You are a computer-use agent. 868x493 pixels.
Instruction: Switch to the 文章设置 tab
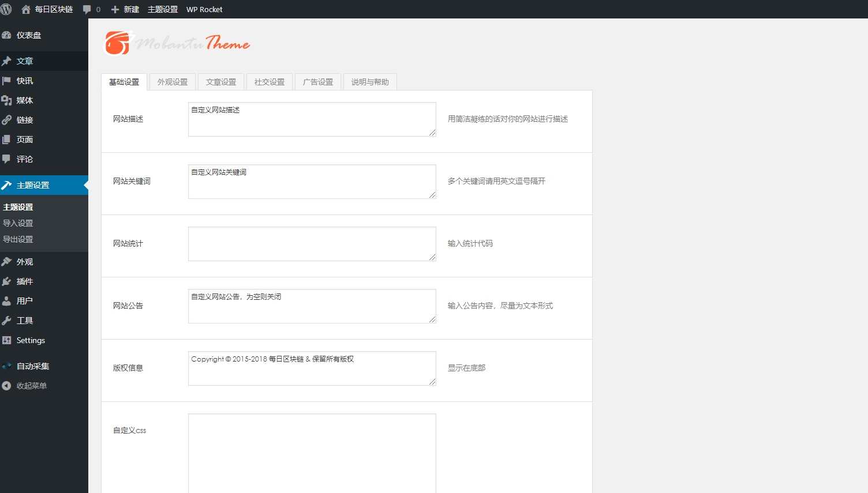[x=221, y=82]
